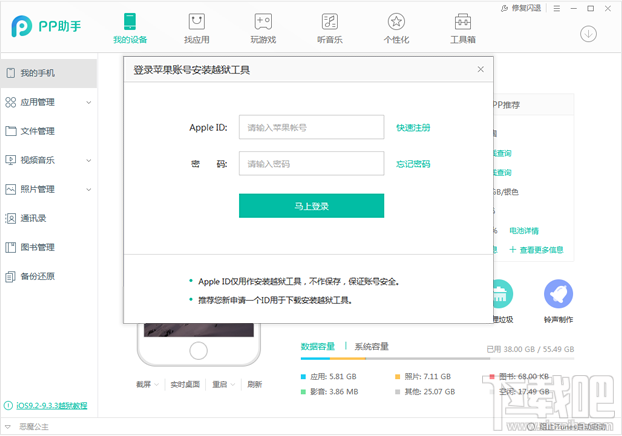Viewport: 622px width, 436px height.
Task: Click the 修复闪退 repair option
Action: 521,8
